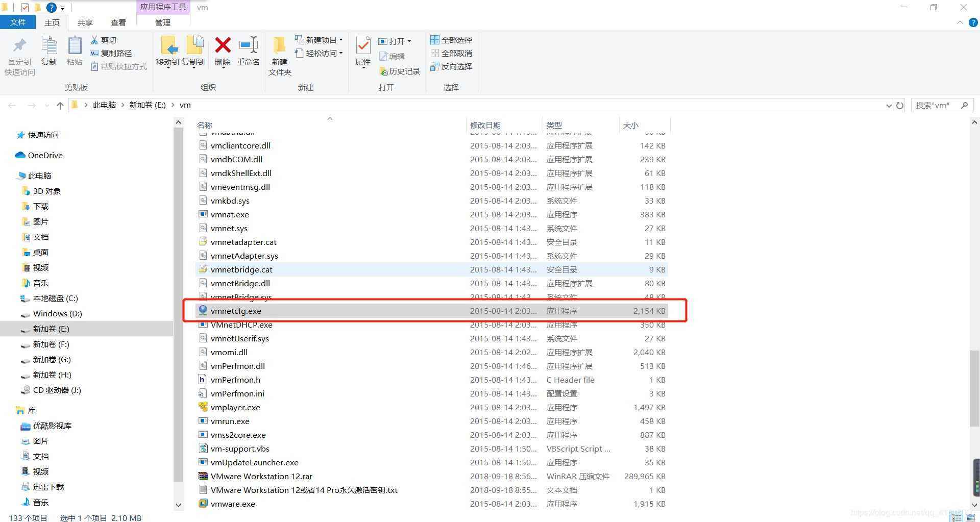Open the address bar history dropdown
The image size is (980, 522).
889,105
